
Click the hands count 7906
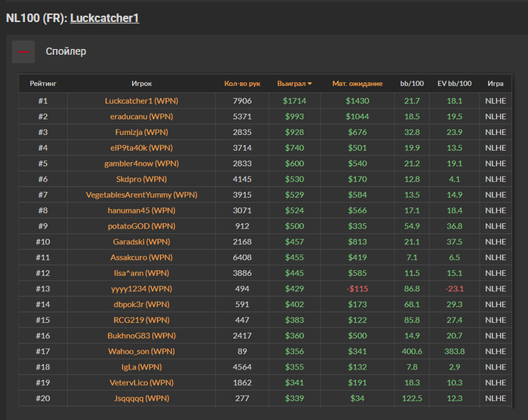tap(242, 101)
